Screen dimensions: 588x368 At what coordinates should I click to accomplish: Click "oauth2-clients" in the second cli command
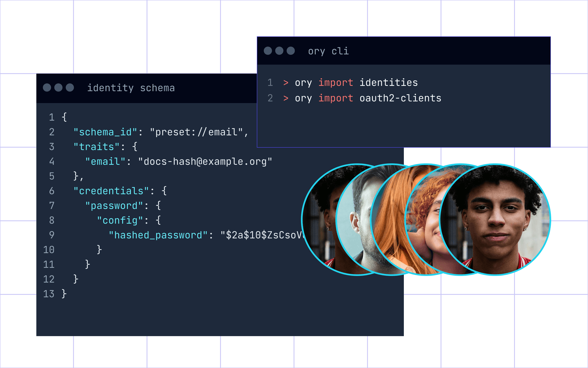tap(400, 99)
